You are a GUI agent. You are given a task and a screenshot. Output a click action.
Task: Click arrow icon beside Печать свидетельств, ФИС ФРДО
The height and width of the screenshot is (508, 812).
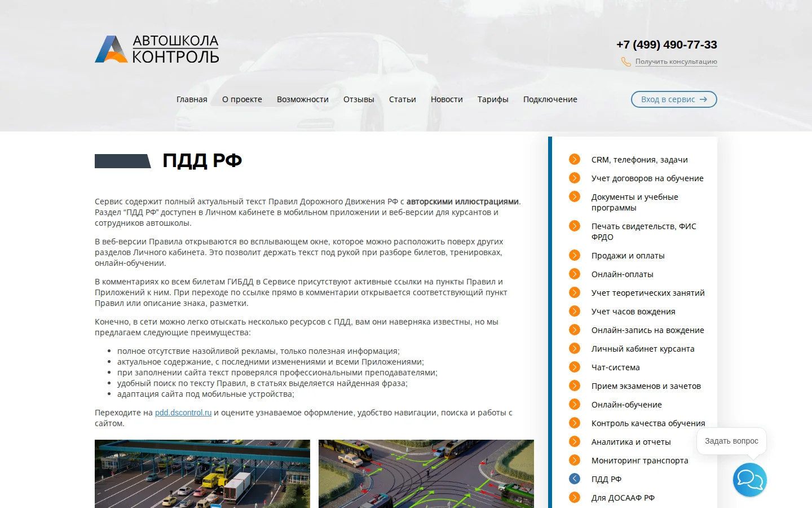click(x=575, y=226)
